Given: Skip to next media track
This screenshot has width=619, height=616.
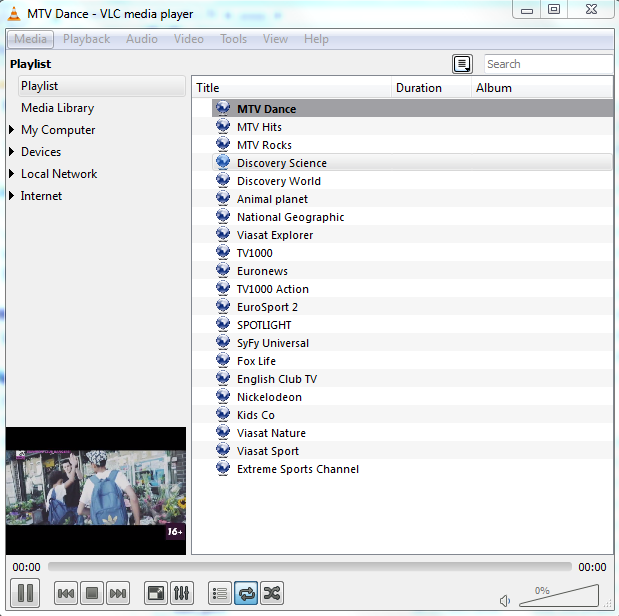Looking at the screenshot, I should 118,593.
